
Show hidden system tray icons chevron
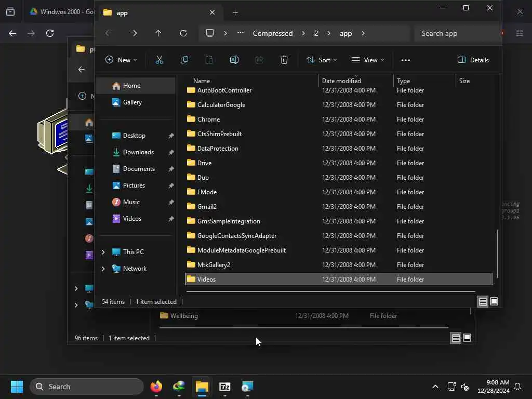coord(435,387)
